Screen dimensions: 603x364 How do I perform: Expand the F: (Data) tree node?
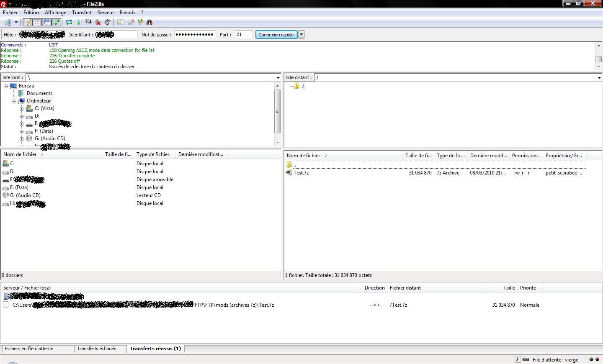pyautogui.click(x=21, y=131)
